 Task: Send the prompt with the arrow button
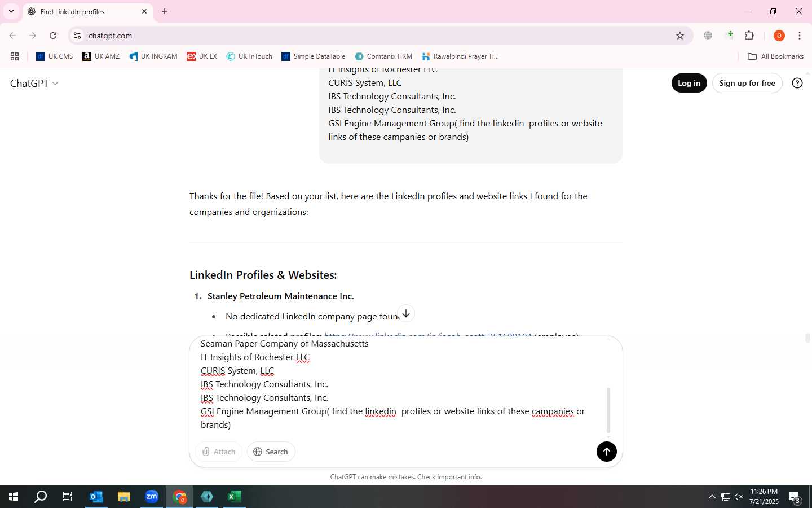pos(606,452)
